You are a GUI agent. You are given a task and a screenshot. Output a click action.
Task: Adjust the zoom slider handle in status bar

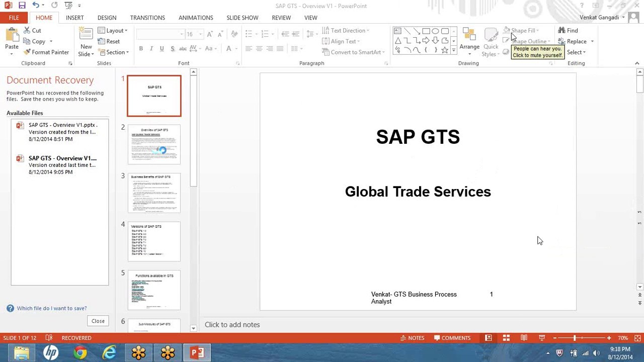coord(574,338)
